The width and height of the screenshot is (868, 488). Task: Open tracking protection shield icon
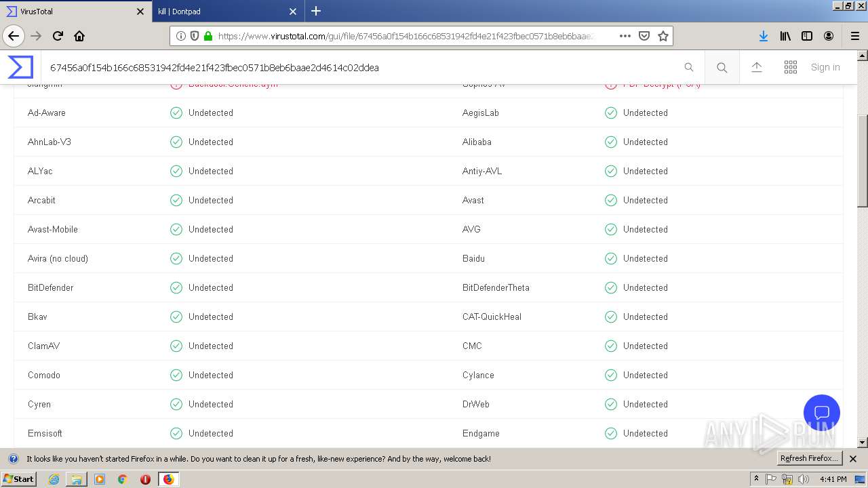coord(195,36)
